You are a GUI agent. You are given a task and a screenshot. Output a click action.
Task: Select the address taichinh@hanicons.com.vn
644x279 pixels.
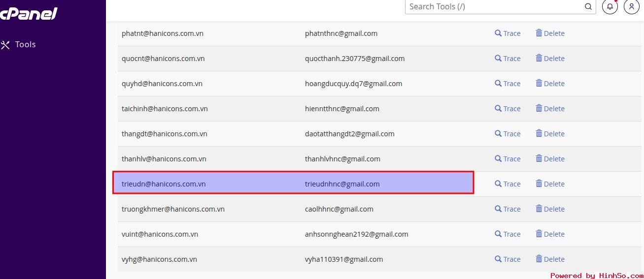(x=165, y=109)
